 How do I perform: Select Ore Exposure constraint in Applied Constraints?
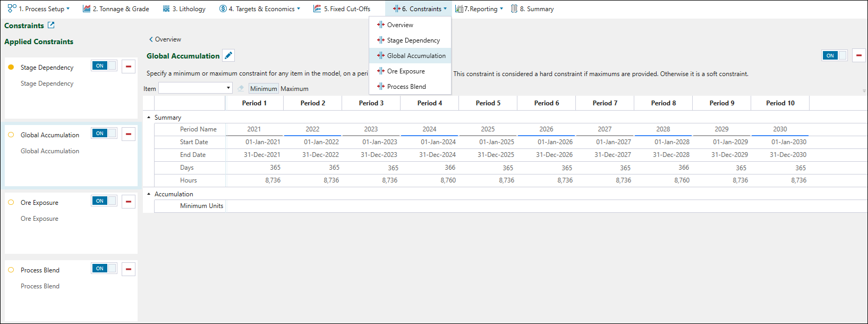tap(71, 223)
